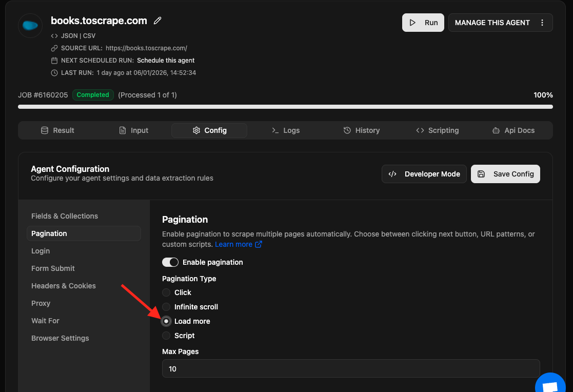Open the three-dot menu on Manage This Agent
The height and width of the screenshot is (392, 573).
click(x=542, y=23)
